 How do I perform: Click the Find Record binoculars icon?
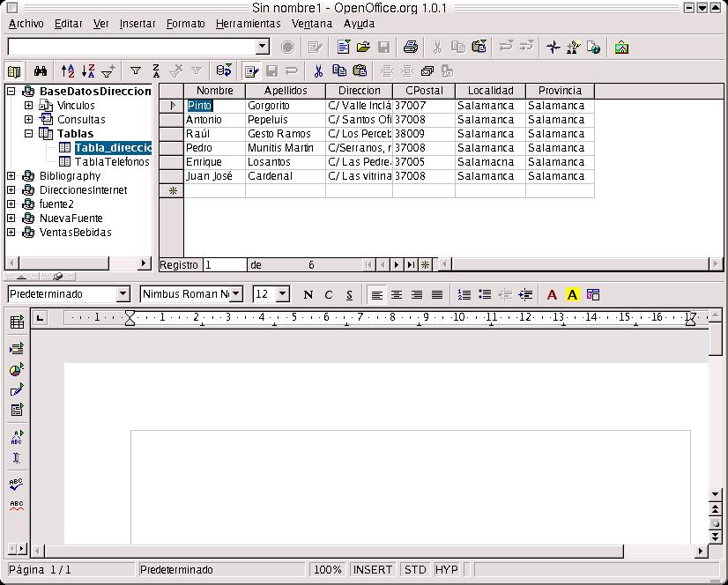(x=40, y=71)
